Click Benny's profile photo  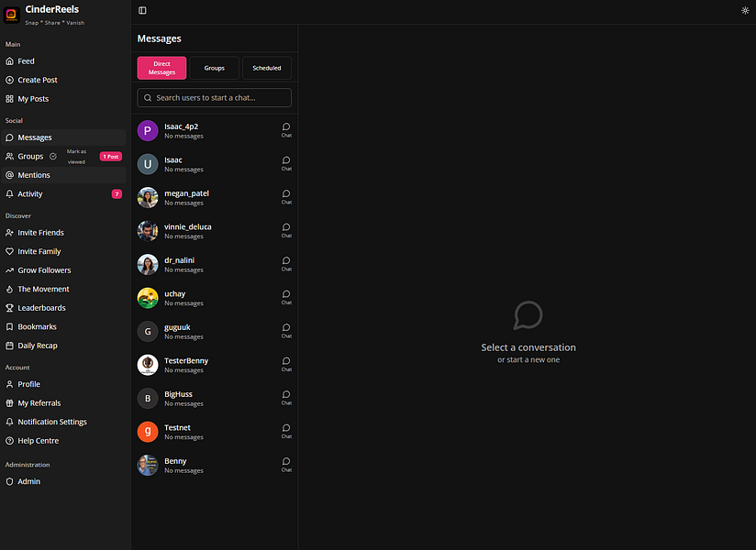(x=148, y=466)
